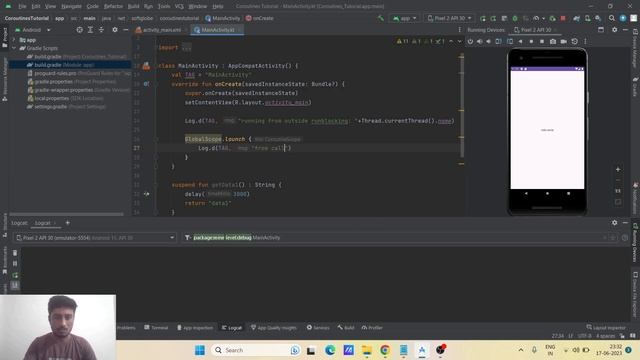Click the Collapse All icon in Project panel

pos(101,30)
